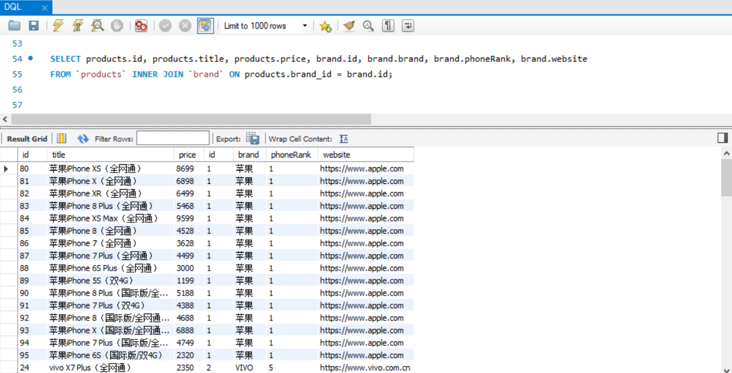This screenshot has height=373, width=732.
Task: Select the price cell 9599
Action: point(189,218)
